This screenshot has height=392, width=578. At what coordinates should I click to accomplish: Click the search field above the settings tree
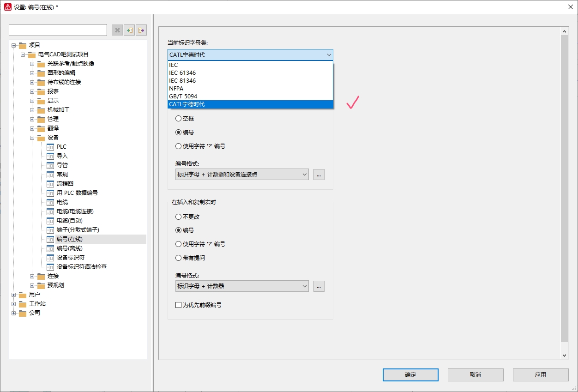[58, 30]
